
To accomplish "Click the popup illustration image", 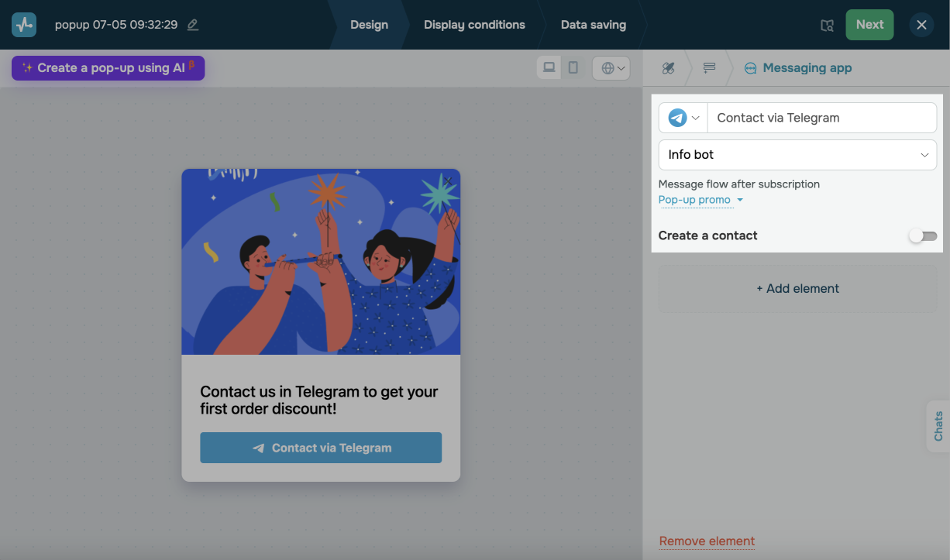I will 321,262.
